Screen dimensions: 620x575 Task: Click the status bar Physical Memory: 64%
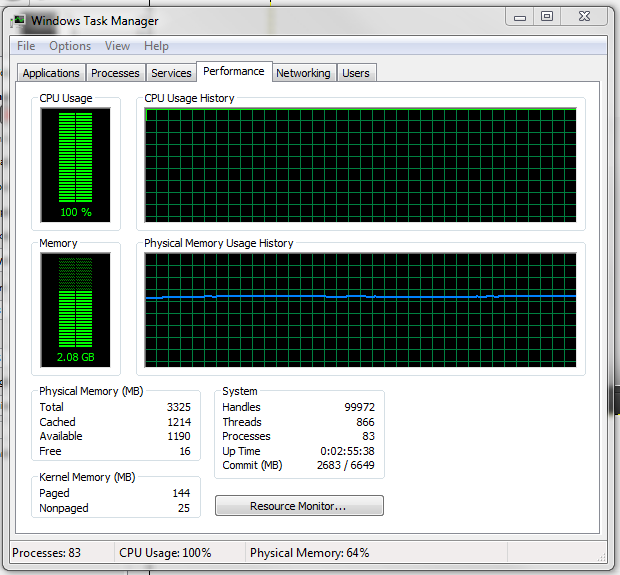[310, 552]
